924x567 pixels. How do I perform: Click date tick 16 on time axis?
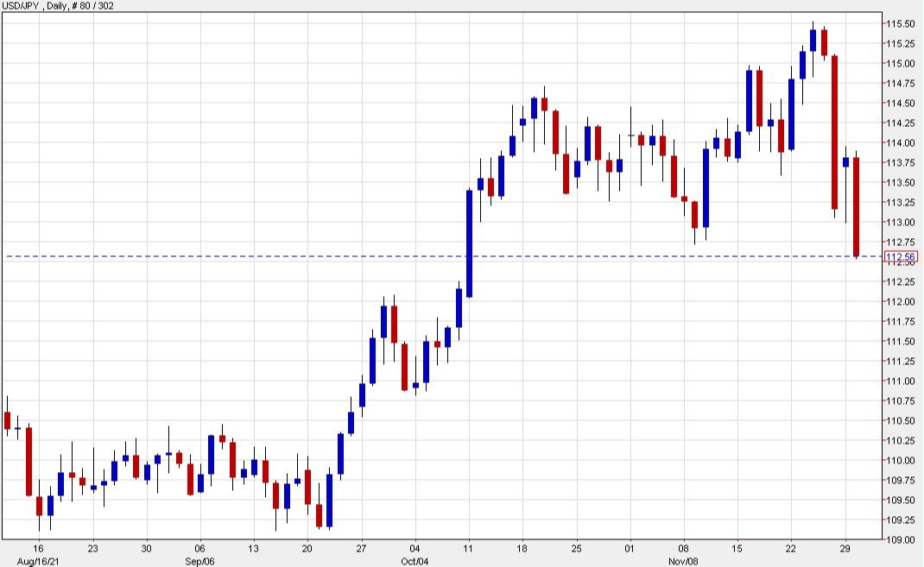(x=39, y=549)
